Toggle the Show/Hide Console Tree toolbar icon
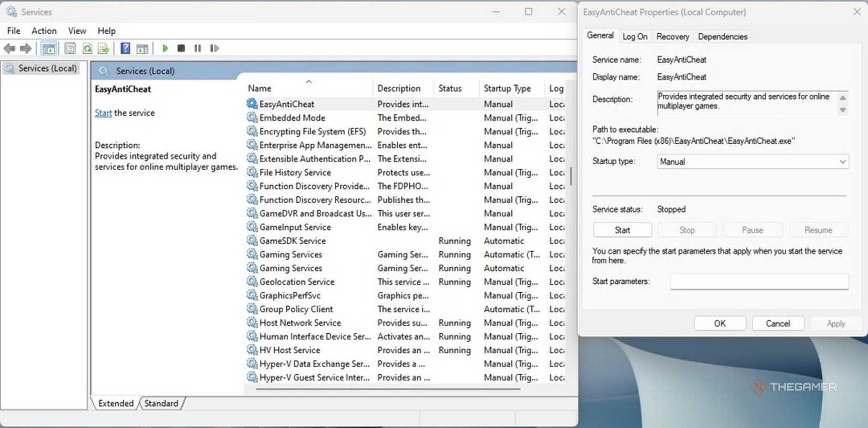Screen dimensions: 868x428 (48, 48)
